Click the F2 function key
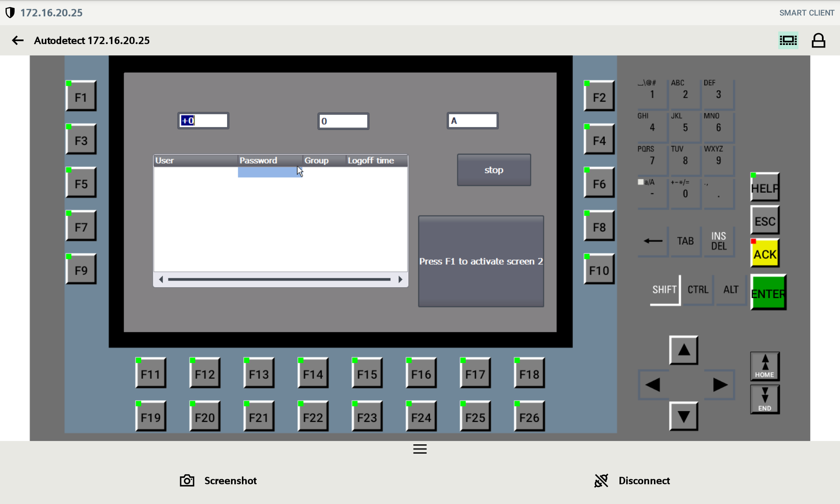This screenshot has height=504, width=840. coord(599,96)
